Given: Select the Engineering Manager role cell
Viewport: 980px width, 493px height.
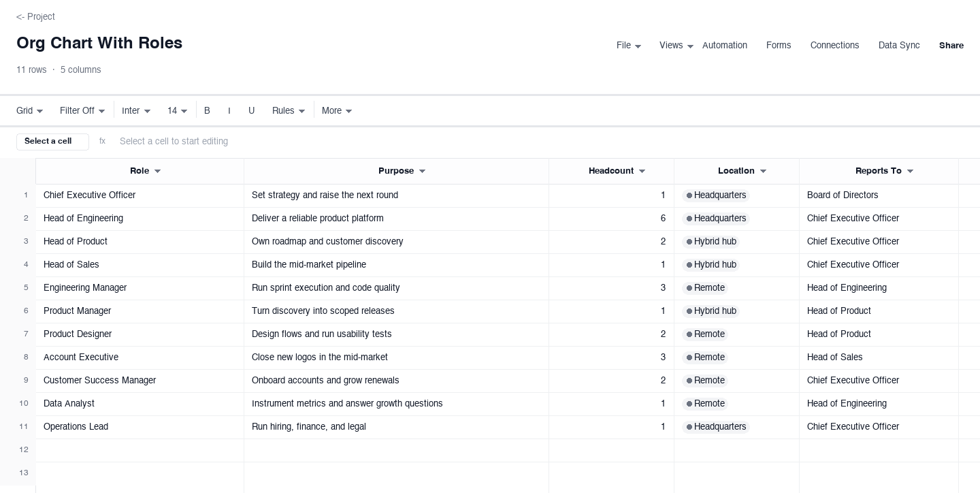Looking at the screenshot, I should tap(140, 288).
